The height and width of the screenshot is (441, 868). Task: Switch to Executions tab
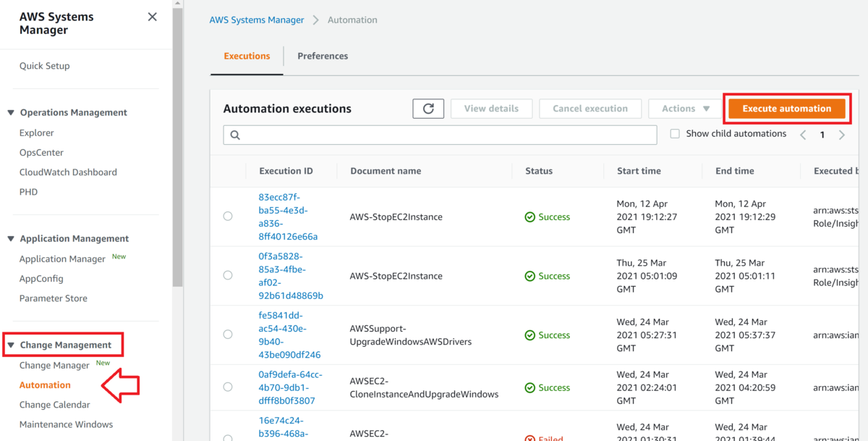[x=247, y=56]
